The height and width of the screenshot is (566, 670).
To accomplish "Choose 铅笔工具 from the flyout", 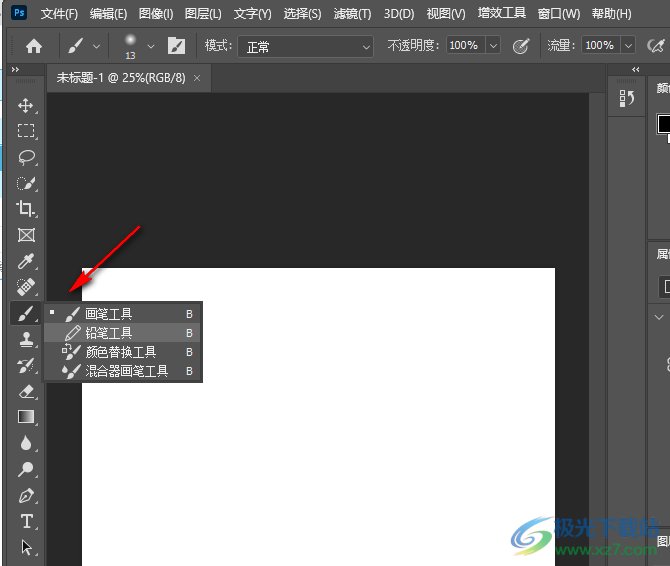I will click(x=122, y=333).
